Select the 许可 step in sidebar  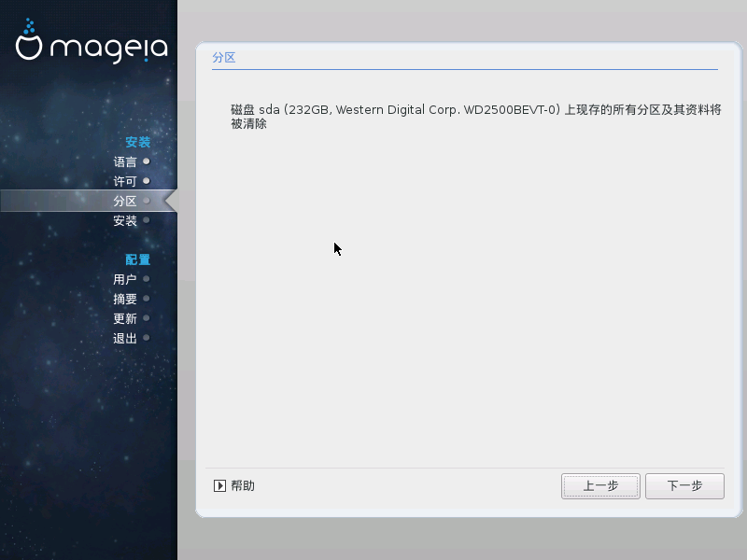pyautogui.click(x=125, y=181)
